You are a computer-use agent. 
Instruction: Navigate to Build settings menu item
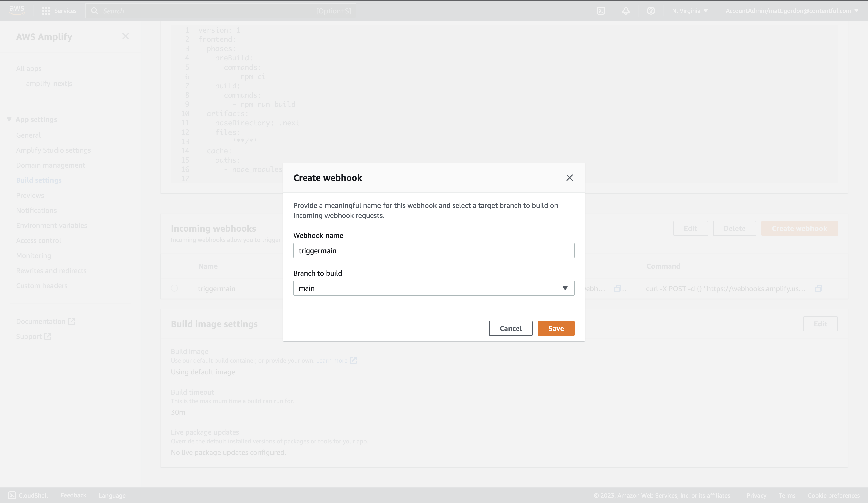point(39,180)
